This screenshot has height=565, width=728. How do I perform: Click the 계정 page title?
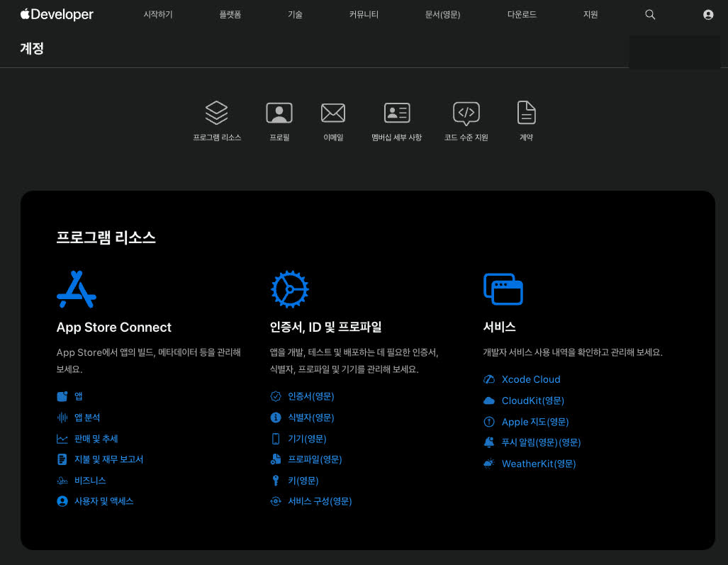(x=32, y=48)
